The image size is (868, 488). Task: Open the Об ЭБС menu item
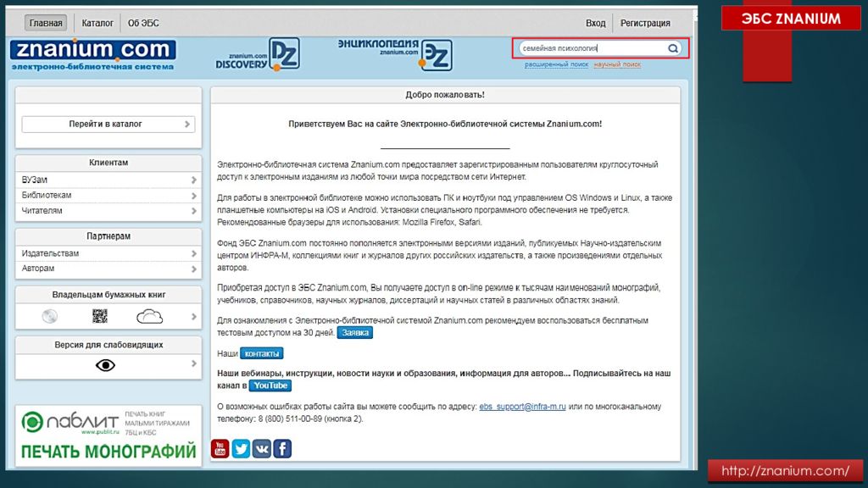coord(143,23)
